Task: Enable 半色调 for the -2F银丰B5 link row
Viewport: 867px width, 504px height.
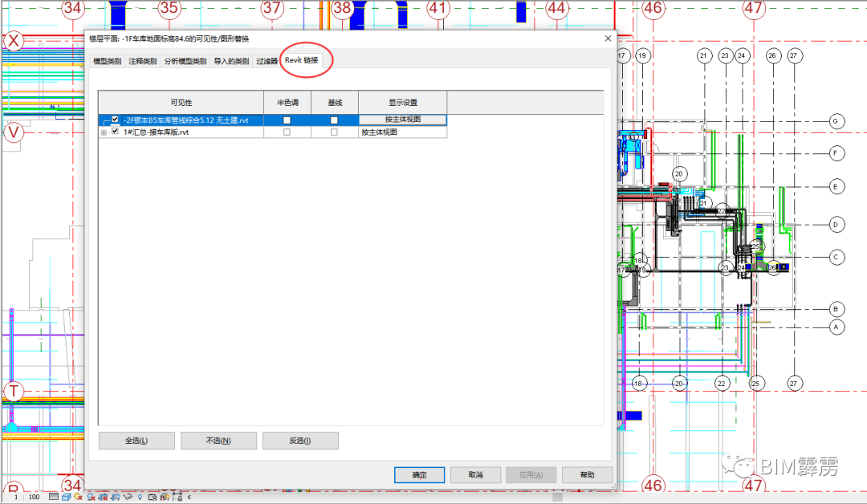Action: click(287, 120)
